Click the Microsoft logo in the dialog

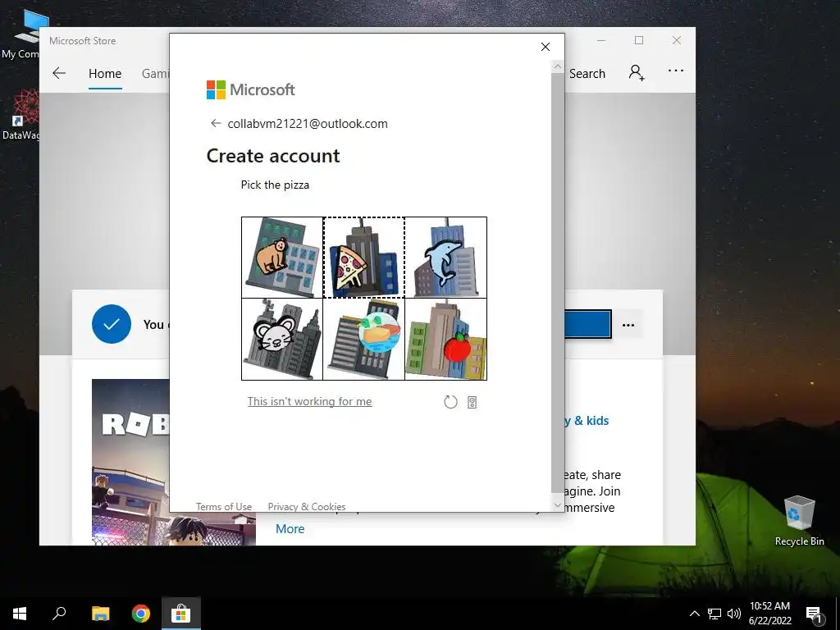coord(251,89)
